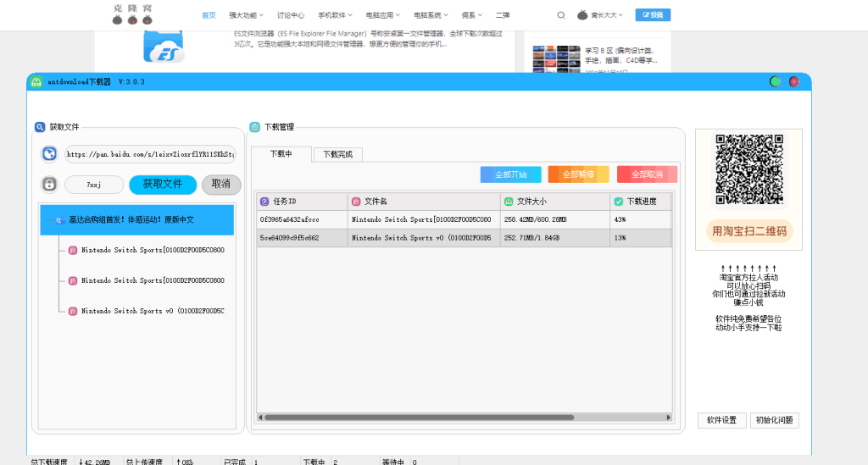The width and height of the screenshot is (868, 465).
Task: Click the 下载管理 panel icon
Action: pos(254,127)
